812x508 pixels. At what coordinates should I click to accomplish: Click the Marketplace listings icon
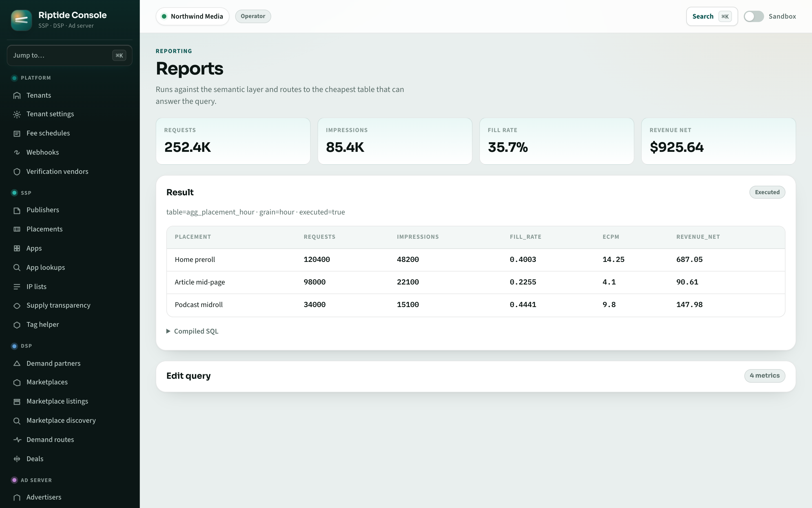click(x=17, y=402)
